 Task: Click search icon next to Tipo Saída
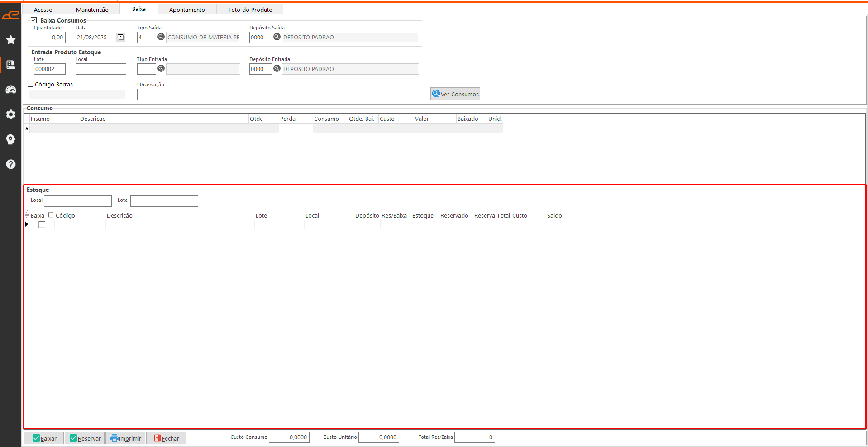[x=161, y=37]
